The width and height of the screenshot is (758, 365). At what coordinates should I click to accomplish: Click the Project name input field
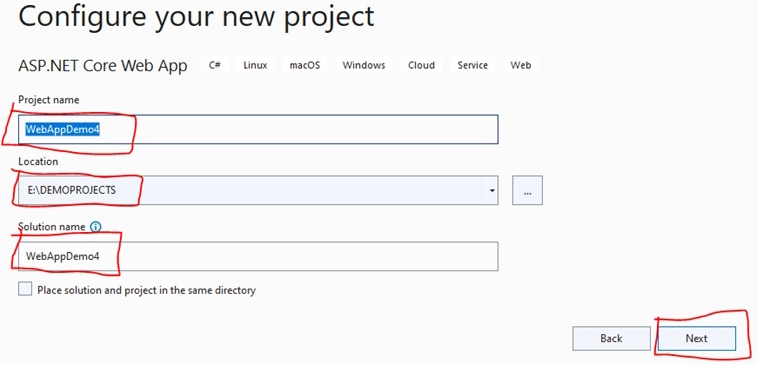(x=258, y=129)
